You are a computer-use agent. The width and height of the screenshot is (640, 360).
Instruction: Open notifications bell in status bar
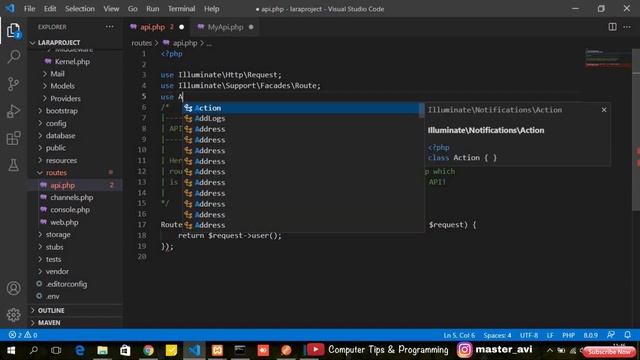tap(627, 335)
